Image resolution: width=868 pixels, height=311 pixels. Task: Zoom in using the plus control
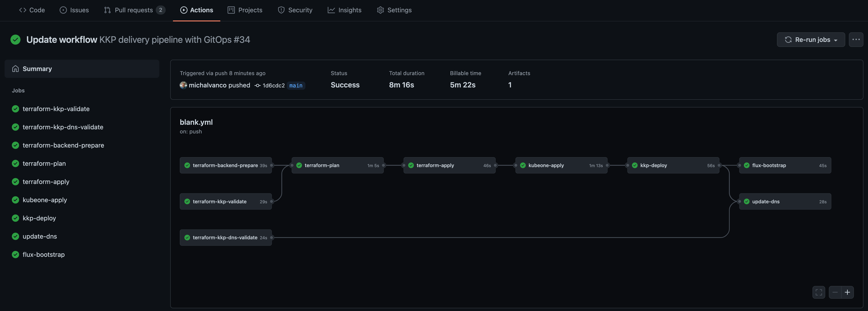847,292
